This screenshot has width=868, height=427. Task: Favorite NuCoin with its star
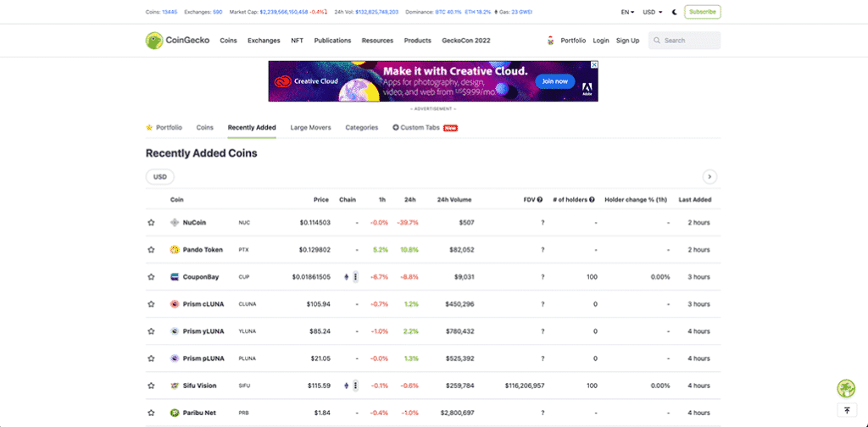(x=151, y=222)
